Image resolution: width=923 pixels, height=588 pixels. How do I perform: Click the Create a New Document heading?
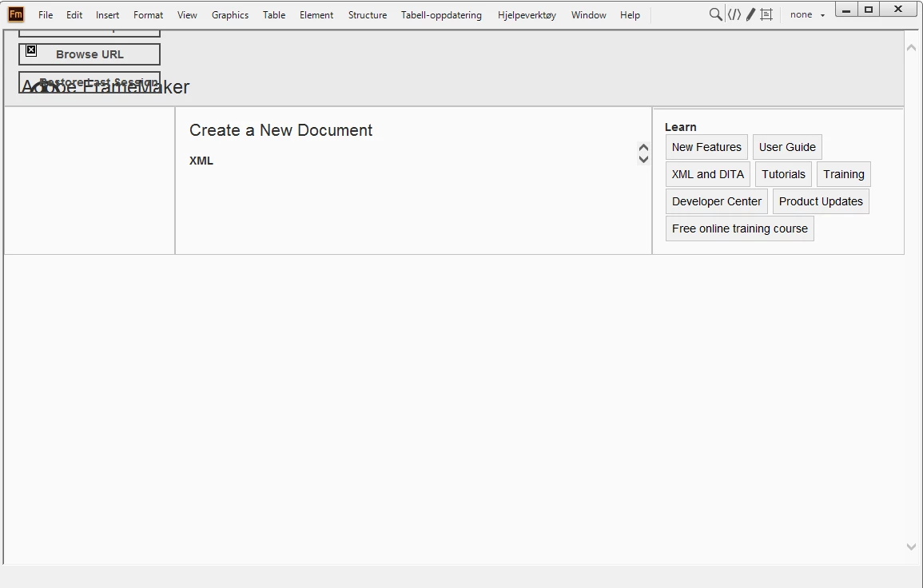[x=280, y=130]
